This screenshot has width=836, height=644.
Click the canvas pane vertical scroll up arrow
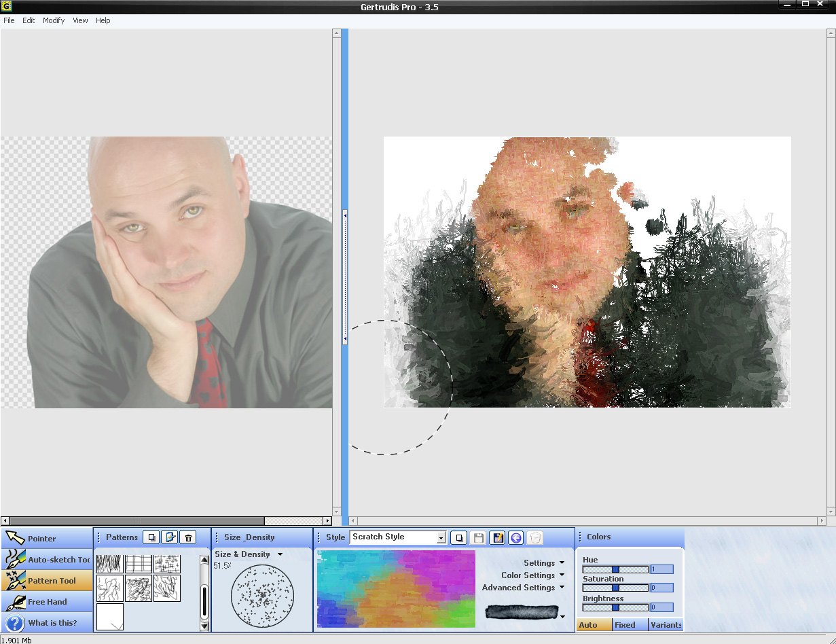click(831, 33)
